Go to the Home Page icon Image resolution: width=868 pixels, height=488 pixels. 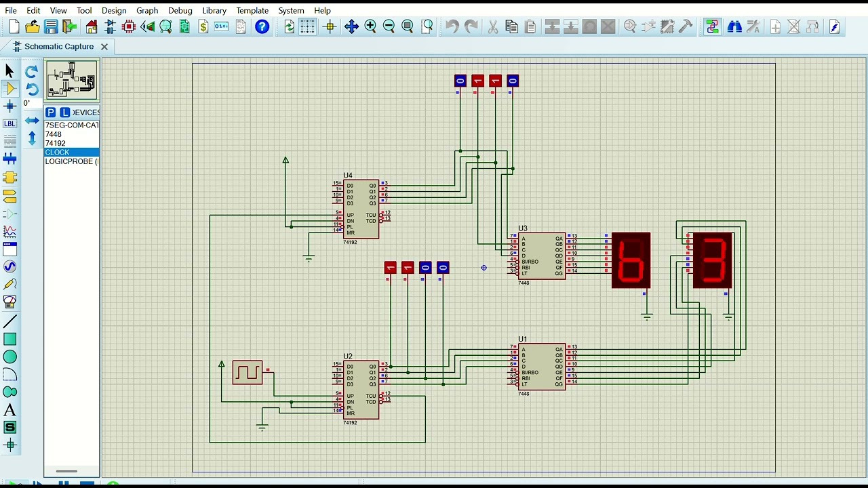point(92,26)
